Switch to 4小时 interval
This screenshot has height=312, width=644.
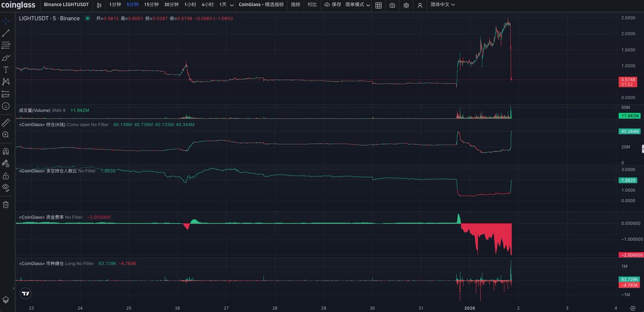(x=208, y=5)
